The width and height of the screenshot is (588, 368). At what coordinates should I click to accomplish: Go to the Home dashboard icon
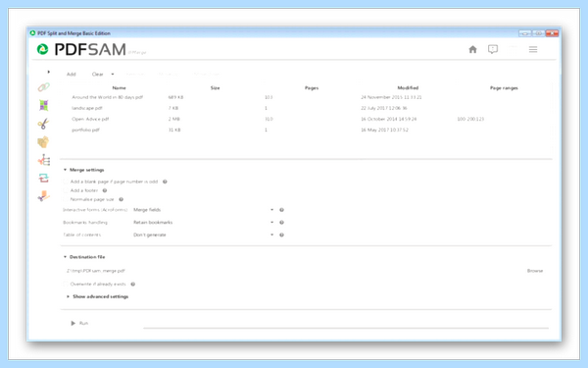pos(472,49)
